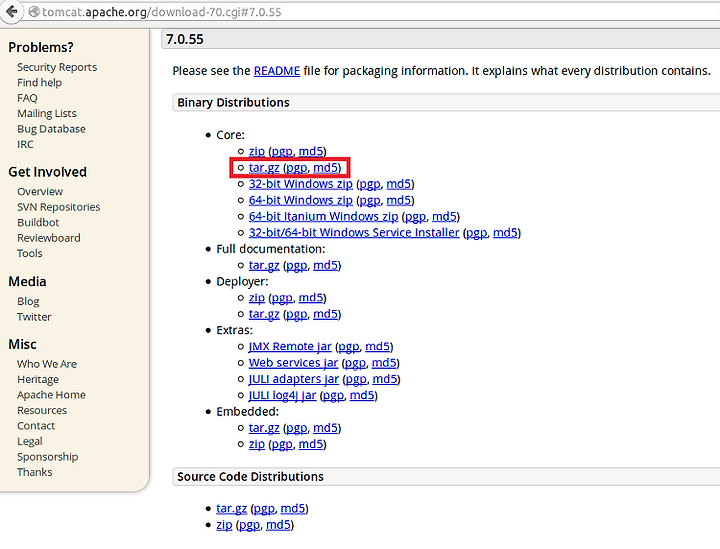
Task: Open pgp for 32-bit Windows zip
Action: click(x=370, y=185)
